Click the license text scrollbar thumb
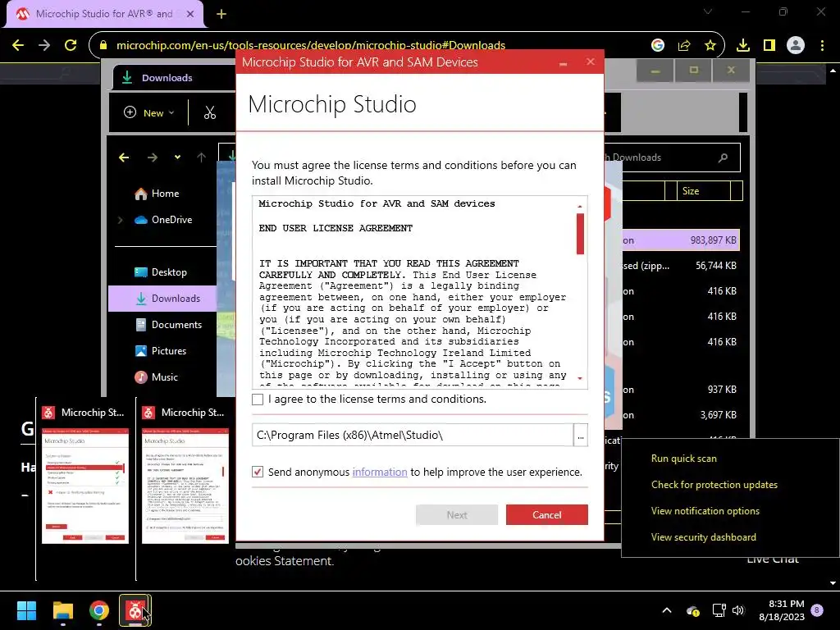 coord(580,234)
